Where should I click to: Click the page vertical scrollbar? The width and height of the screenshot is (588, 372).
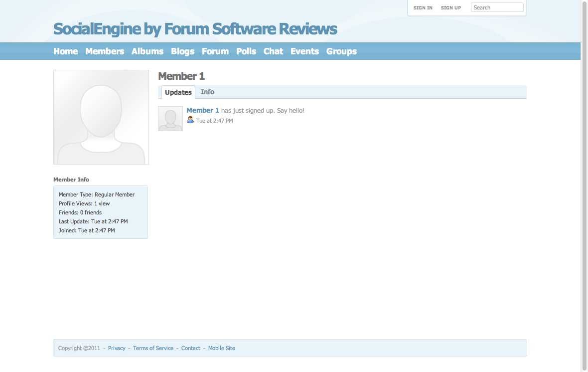pyautogui.click(x=584, y=186)
